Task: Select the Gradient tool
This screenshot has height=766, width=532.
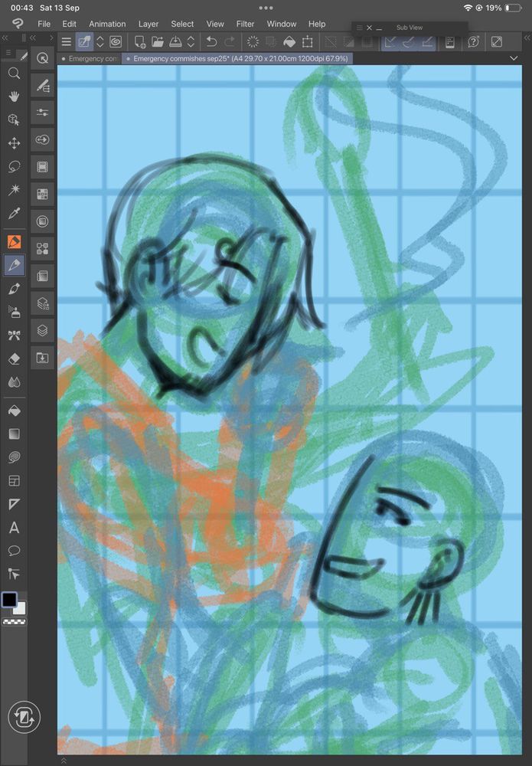Action: 14,434
